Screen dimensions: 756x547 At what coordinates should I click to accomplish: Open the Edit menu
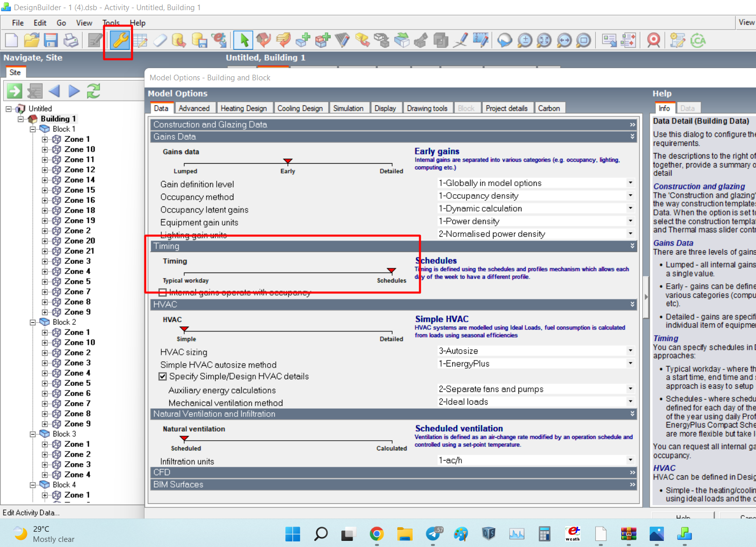(40, 23)
